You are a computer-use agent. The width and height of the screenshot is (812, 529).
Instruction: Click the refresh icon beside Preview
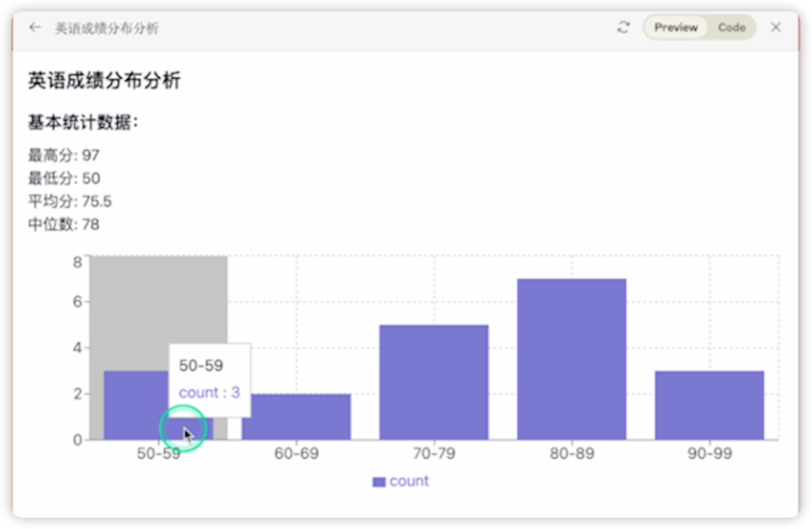pyautogui.click(x=623, y=28)
